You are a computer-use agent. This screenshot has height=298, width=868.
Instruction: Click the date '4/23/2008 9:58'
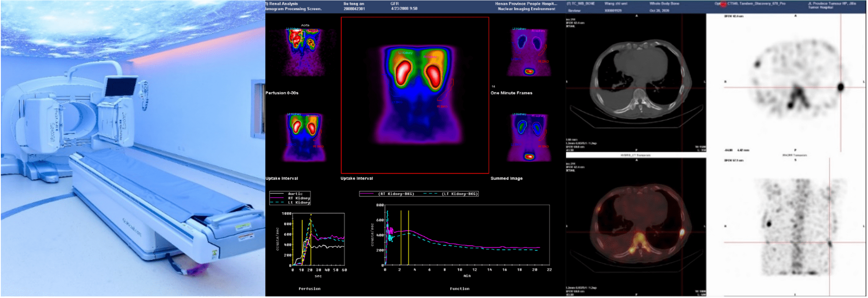[404, 9]
